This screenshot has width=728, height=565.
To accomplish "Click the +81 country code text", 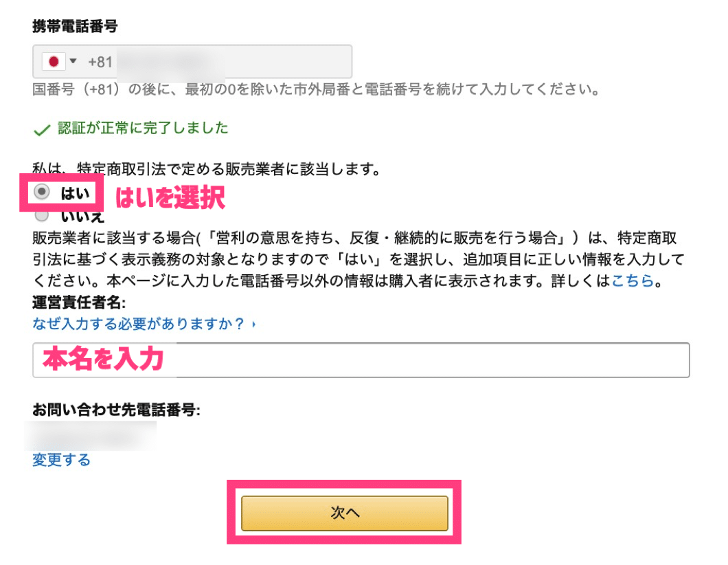I will [100, 62].
